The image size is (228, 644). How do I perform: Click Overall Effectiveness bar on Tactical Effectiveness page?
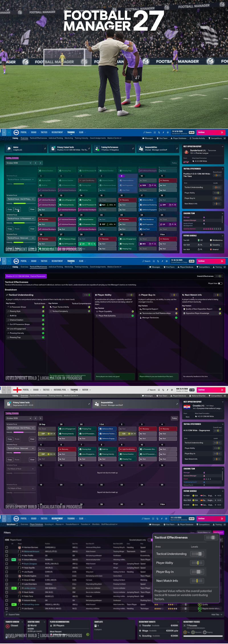[218, 276]
